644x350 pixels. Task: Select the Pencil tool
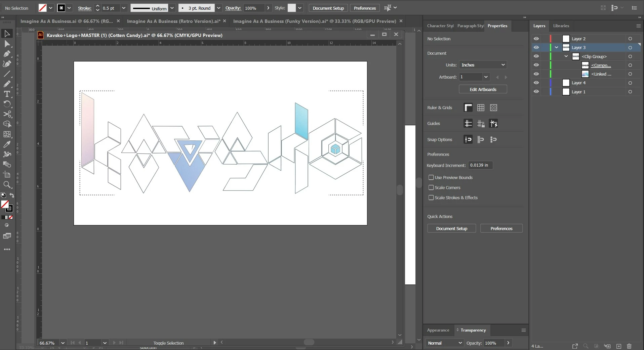[x=7, y=84]
